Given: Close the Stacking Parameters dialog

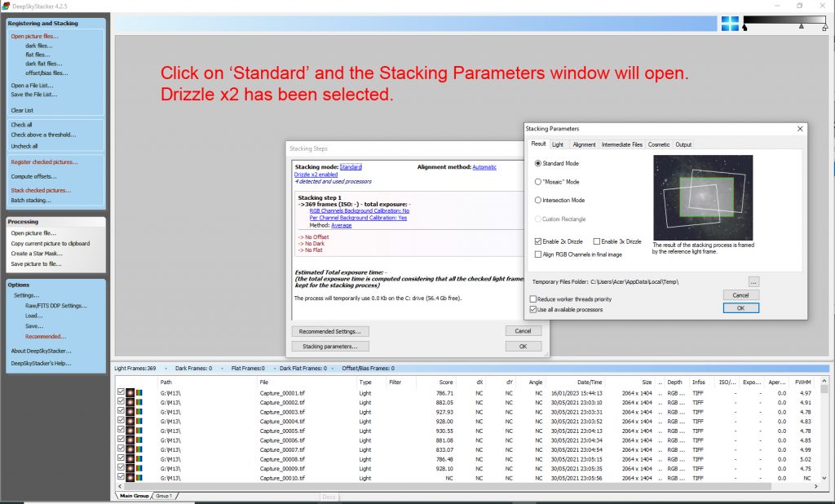Looking at the screenshot, I should tap(800, 128).
